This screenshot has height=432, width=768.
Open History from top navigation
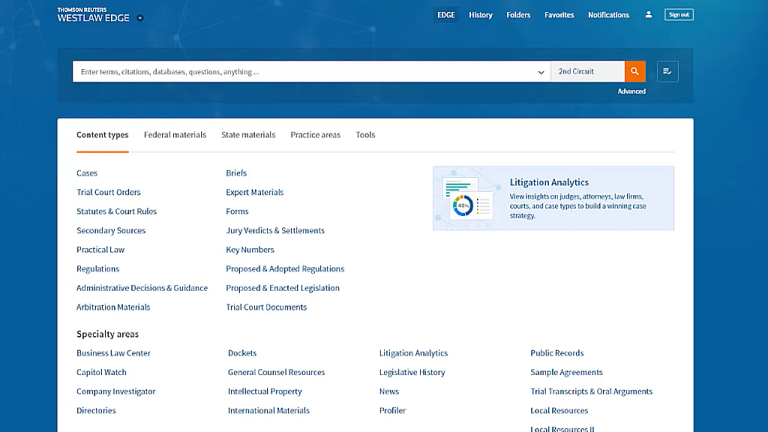click(481, 15)
